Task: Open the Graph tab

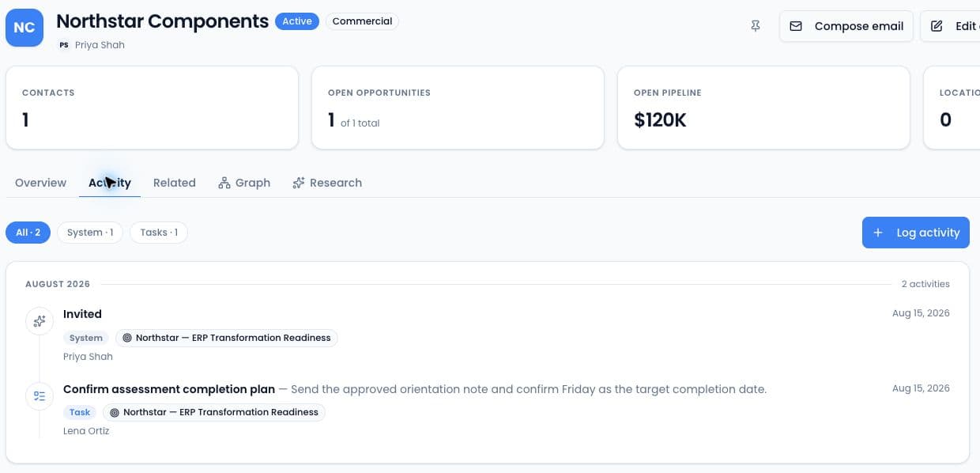Action: point(244,183)
